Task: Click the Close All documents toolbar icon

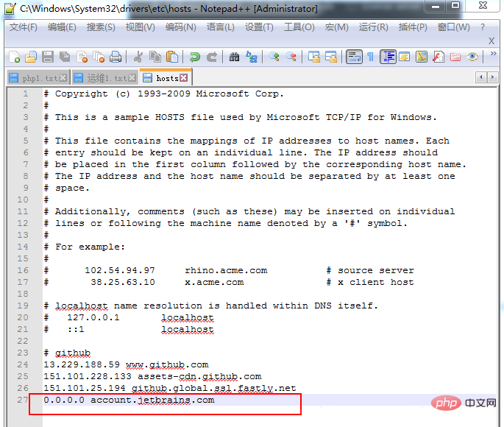Action: (99, 57)
